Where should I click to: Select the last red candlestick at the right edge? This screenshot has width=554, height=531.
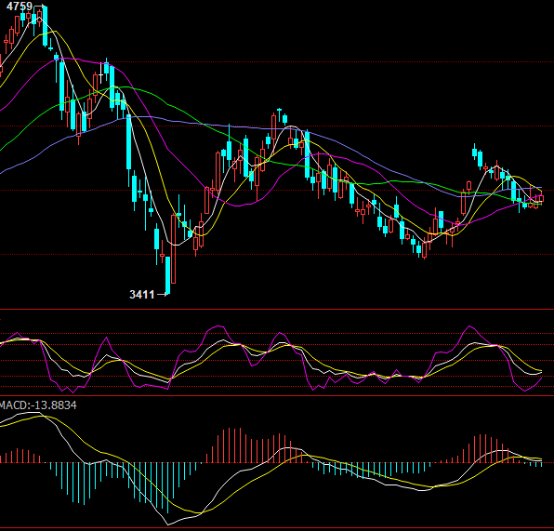(541, 198)
